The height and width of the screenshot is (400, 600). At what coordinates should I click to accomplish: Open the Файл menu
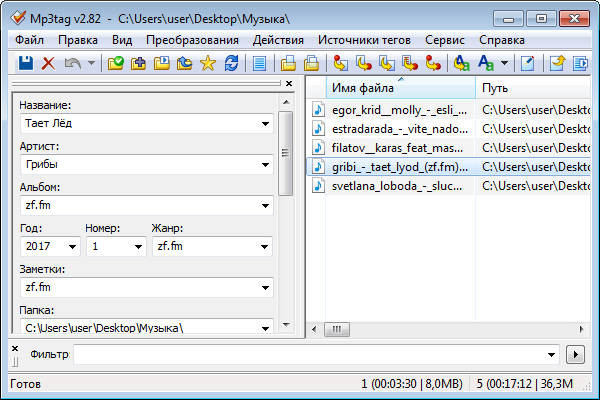click(29, 40)
